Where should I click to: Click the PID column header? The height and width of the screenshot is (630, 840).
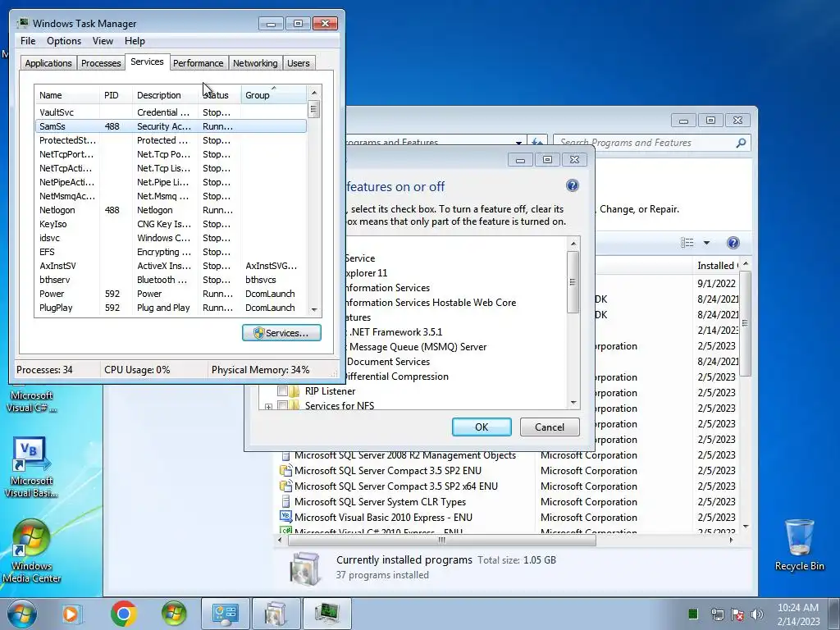pos(116,95)
